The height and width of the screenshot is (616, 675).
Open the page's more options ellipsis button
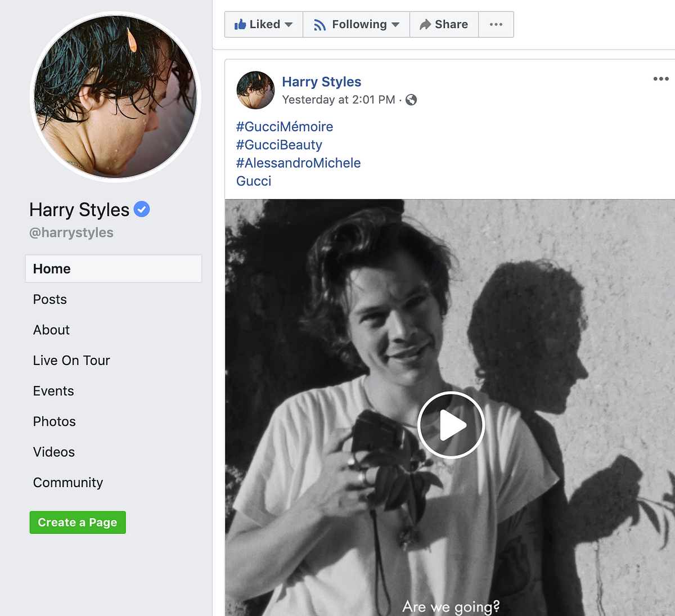pyautogui.click(x=496, y=24)
